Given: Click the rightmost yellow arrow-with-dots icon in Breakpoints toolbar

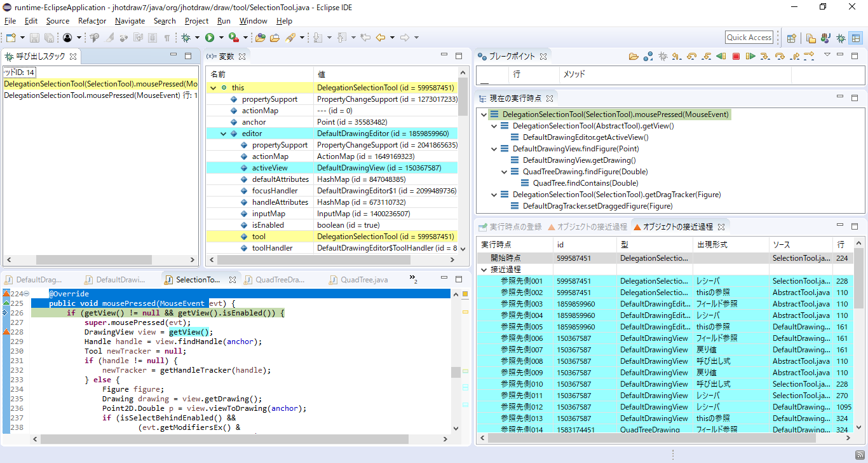Looking at the screenshot, I should [x=809, y=56].
